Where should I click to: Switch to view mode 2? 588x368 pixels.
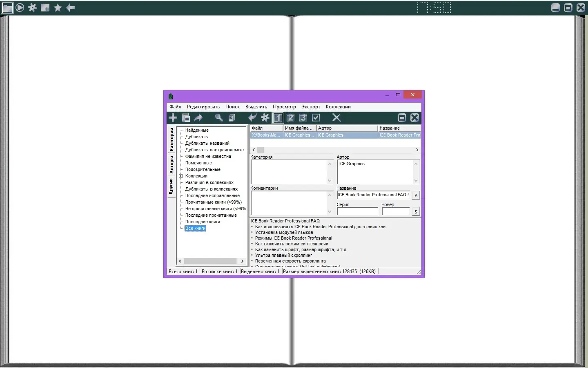pos(291,118)
